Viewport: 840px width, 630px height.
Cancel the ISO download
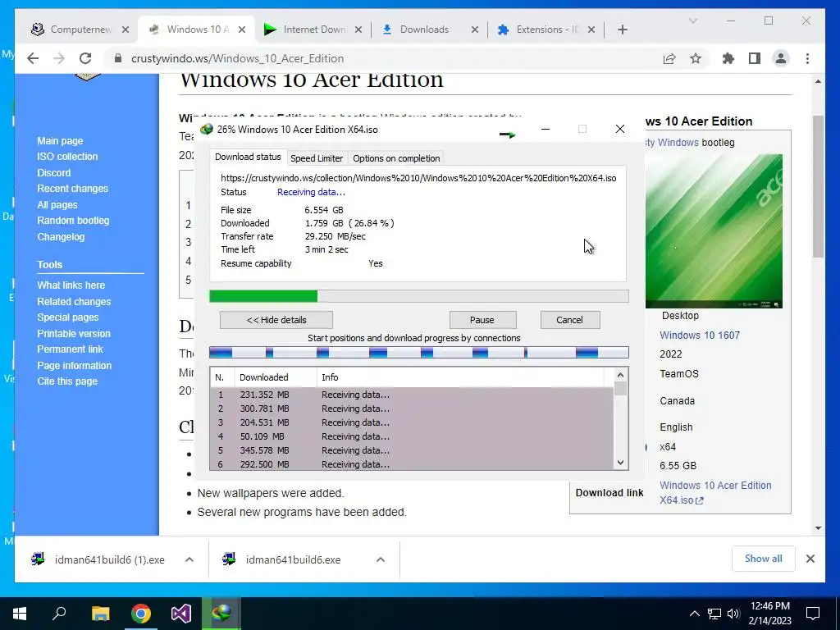569,320
